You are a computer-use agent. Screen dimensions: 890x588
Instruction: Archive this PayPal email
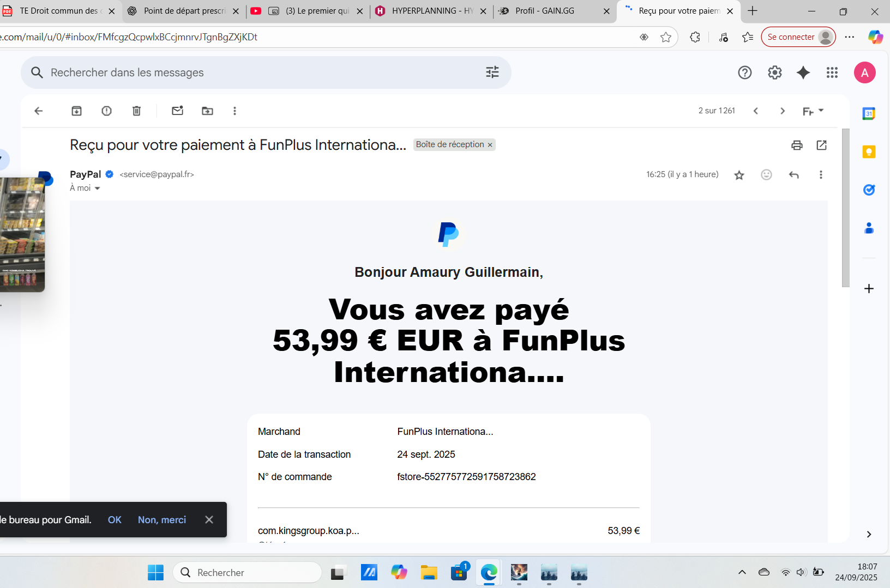pos(76,111)
